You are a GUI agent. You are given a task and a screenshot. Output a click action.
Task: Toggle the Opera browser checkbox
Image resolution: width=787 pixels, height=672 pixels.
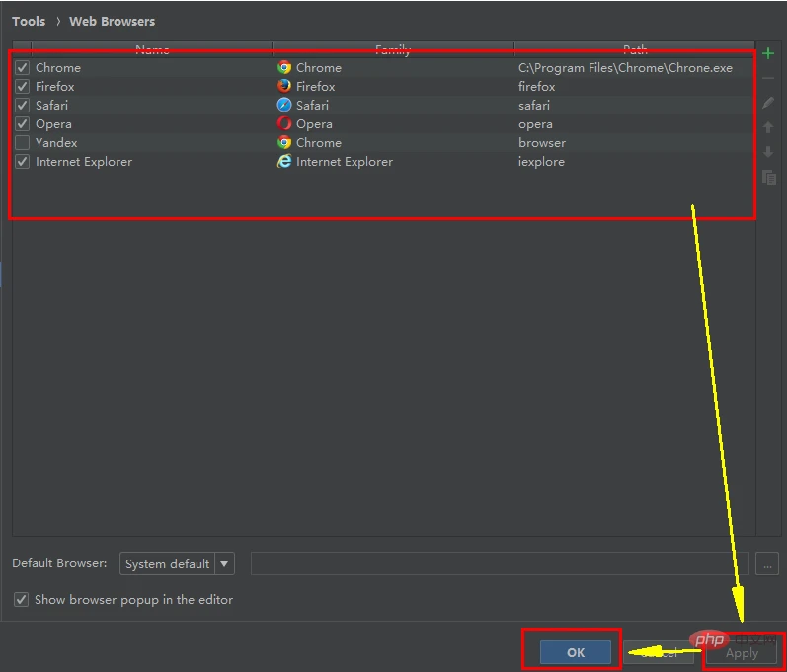pos(22,124)
